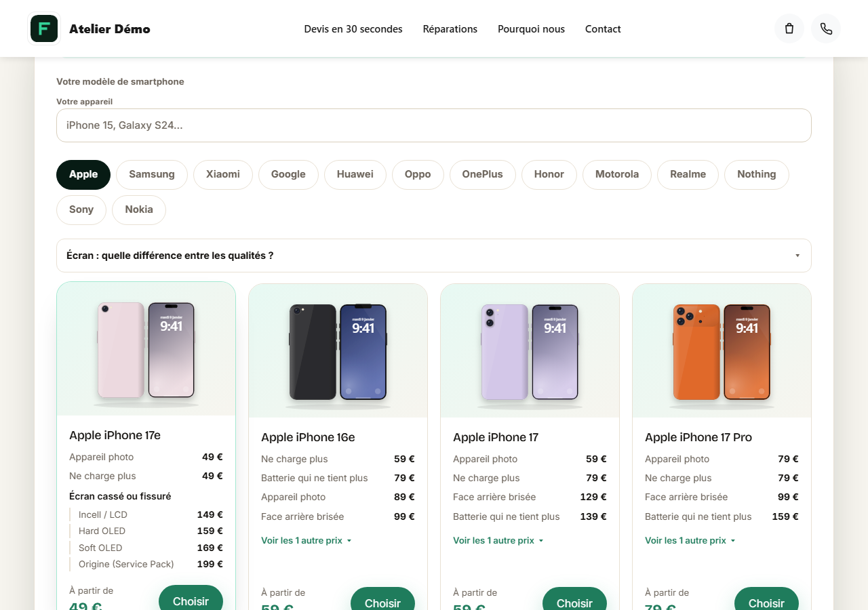The width and height of the screenshot is (868, 610).
Task: Focus the Votre appareil search field
Action: tap(434, 125)
